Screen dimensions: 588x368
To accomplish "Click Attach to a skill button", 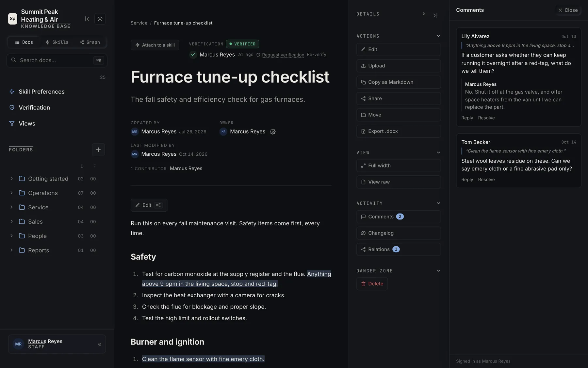I will (x=155, y=45).
